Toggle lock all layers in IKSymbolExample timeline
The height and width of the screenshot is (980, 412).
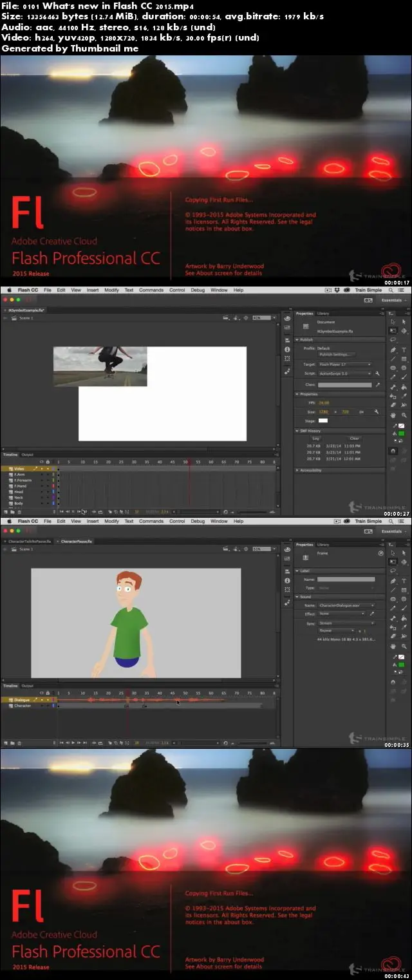pyautogui.click(x=47, y=462)
